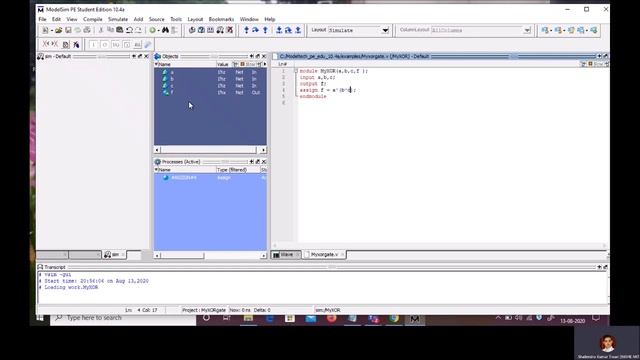This screenshot has height=360, width=640.
Task: Close the sim - Default panel
Action: [x=146, y=56]
